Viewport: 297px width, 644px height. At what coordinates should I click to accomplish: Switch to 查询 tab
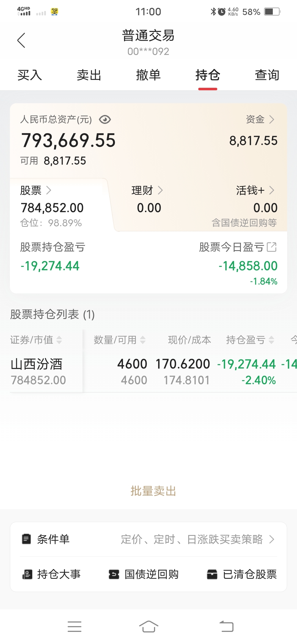267,75
